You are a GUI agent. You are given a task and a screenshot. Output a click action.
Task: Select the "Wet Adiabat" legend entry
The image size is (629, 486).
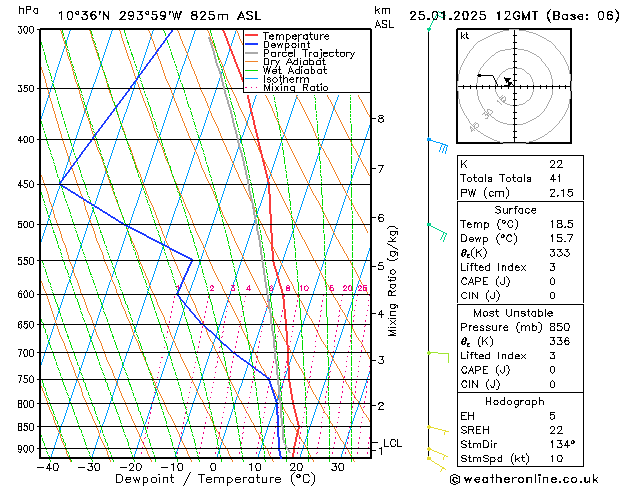[295, 70]
